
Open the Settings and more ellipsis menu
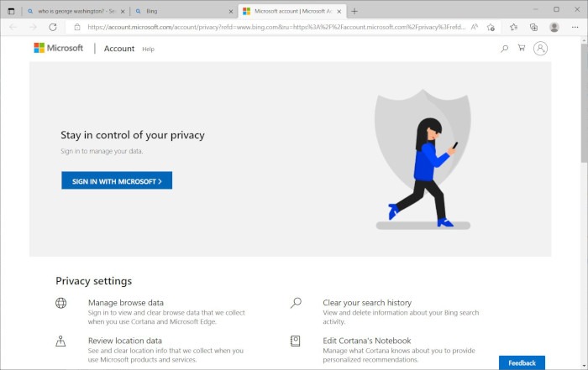point(575,27)
